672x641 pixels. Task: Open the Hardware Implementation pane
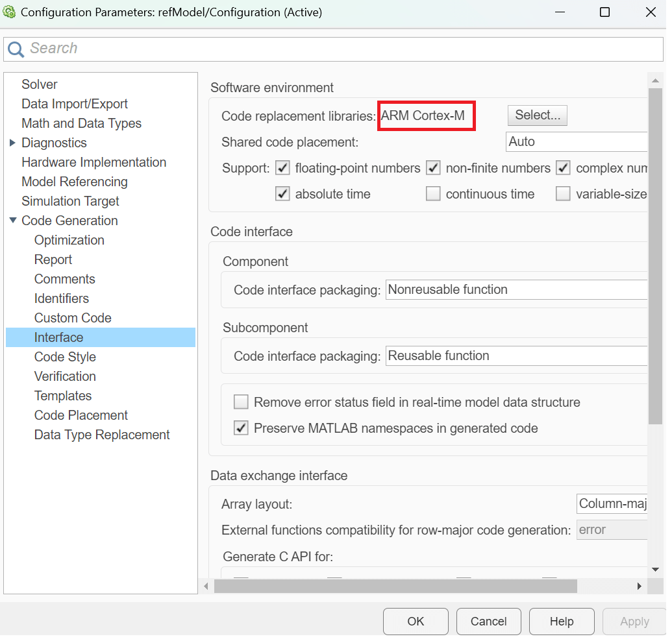(93, 162)
